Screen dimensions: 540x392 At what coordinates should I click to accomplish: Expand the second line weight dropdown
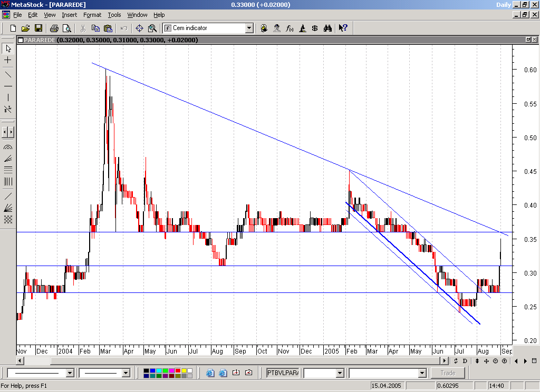coord(126,373)
